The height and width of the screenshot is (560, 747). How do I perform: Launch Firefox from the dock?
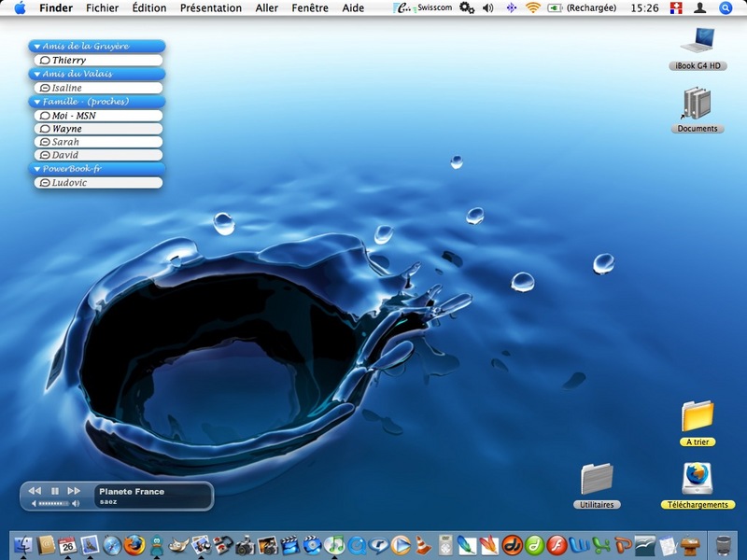pyautogui.click(x=134, y=545)
